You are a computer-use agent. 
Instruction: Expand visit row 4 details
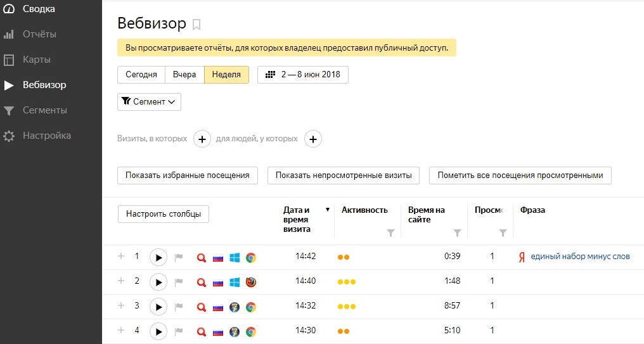click(x=121, y=330)
